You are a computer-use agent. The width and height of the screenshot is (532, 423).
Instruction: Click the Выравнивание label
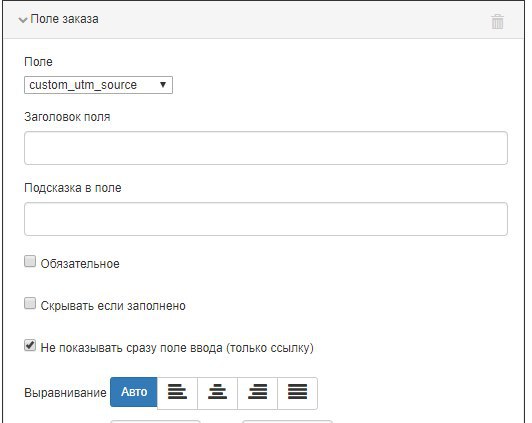pyautogui.click(x=65, y=393)
